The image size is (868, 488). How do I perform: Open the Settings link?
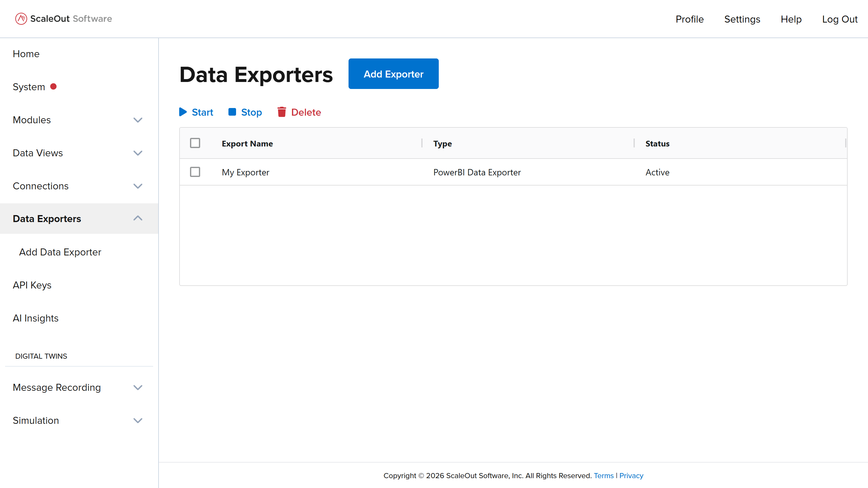tap(742, 19)
